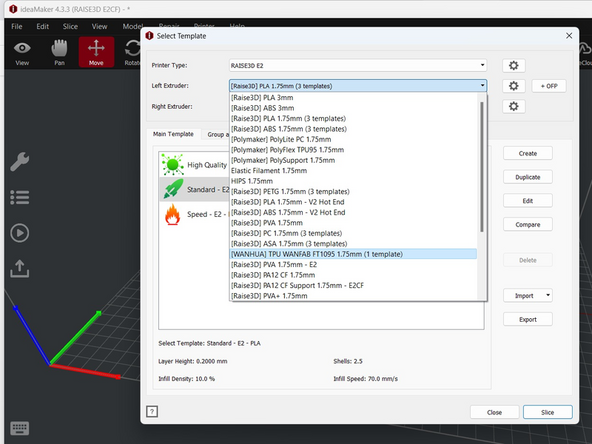Choose [Raise3D] ASA 1.75mm (3 templates)

tap(353, 244)
